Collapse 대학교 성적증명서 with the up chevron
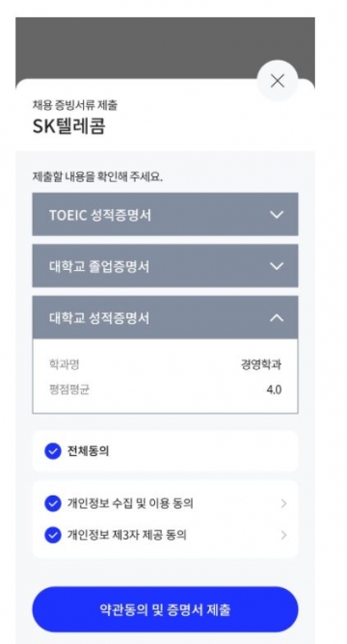 pos(277,318)
